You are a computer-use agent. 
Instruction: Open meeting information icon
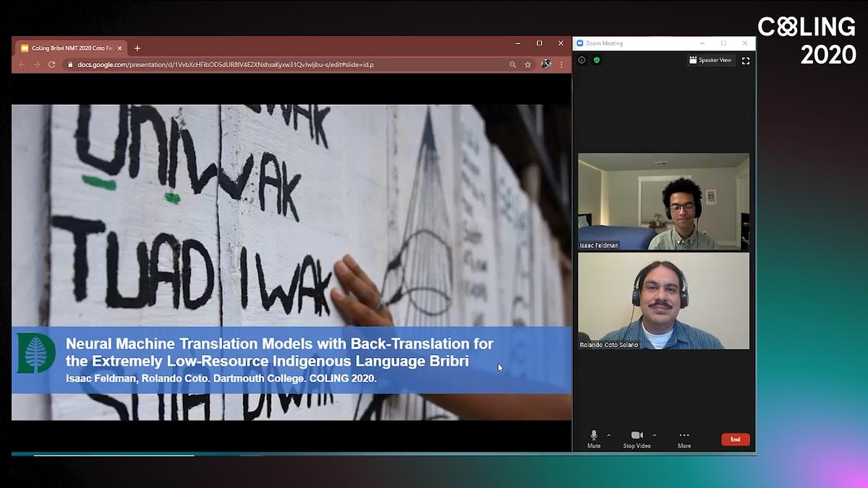click(x=582, y=60)
